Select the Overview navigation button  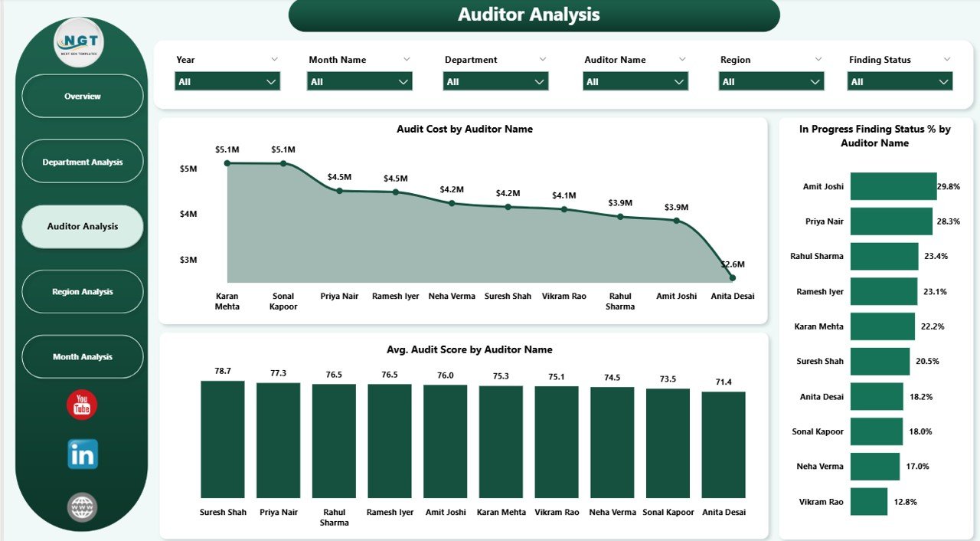(x=82, y=97)
